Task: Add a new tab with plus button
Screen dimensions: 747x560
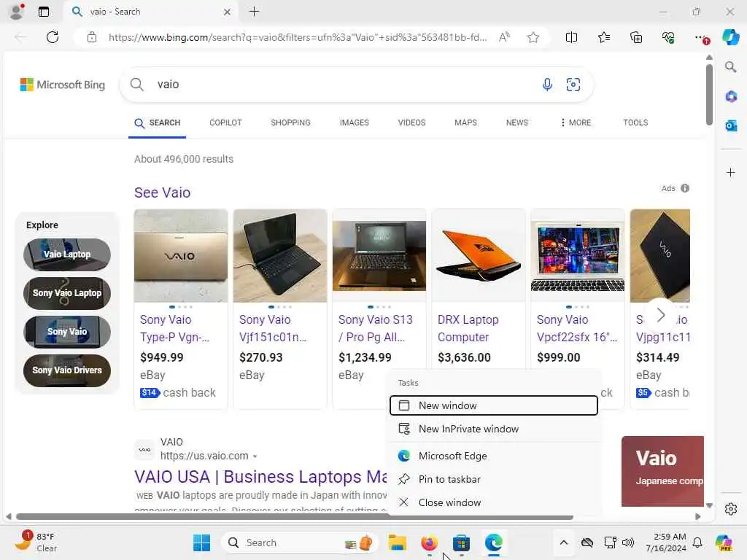Action: pos(255,12)
